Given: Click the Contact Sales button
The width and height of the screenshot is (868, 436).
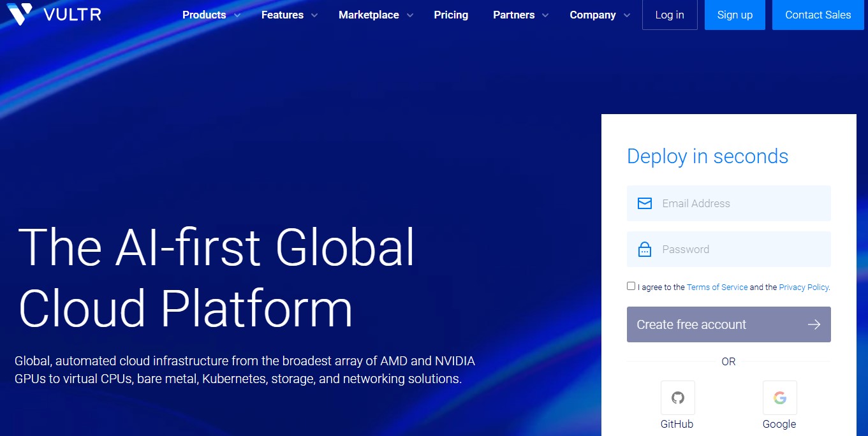Looking at the screenshot, I should (818, 15).
